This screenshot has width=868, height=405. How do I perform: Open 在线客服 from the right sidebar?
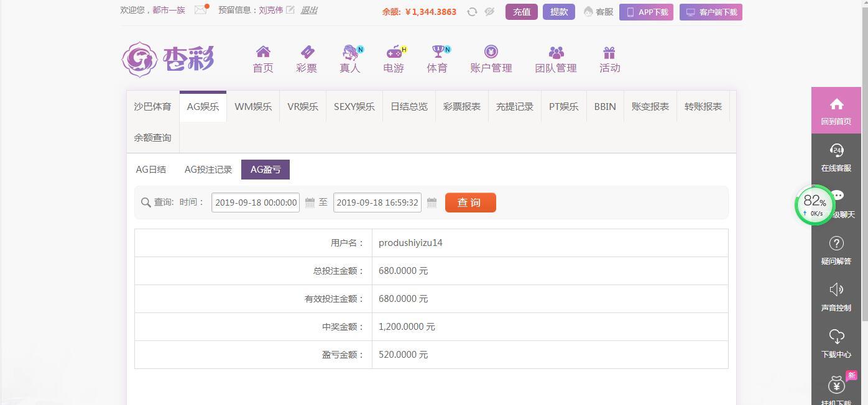coord(836,155)
